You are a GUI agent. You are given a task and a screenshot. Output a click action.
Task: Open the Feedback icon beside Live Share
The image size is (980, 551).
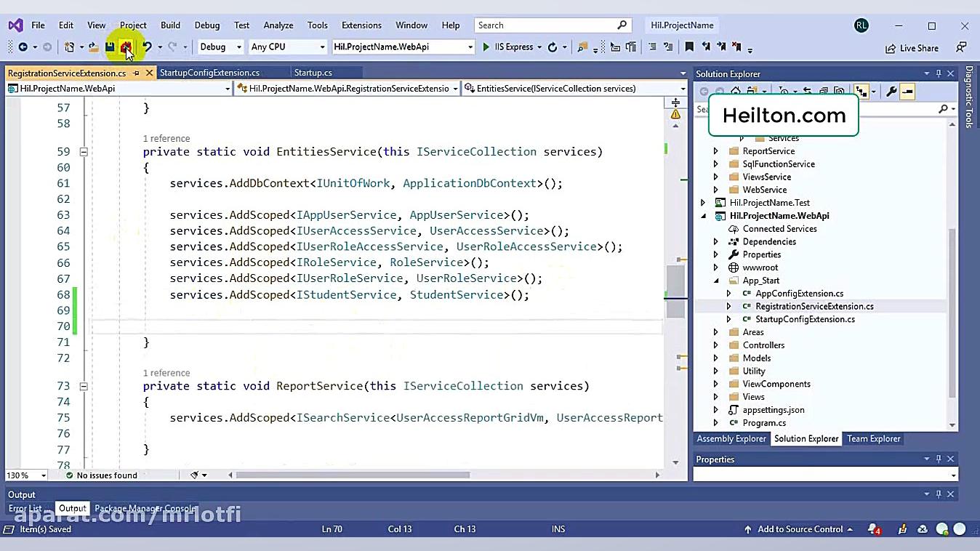pyautogui.click(x=961, y=47)
